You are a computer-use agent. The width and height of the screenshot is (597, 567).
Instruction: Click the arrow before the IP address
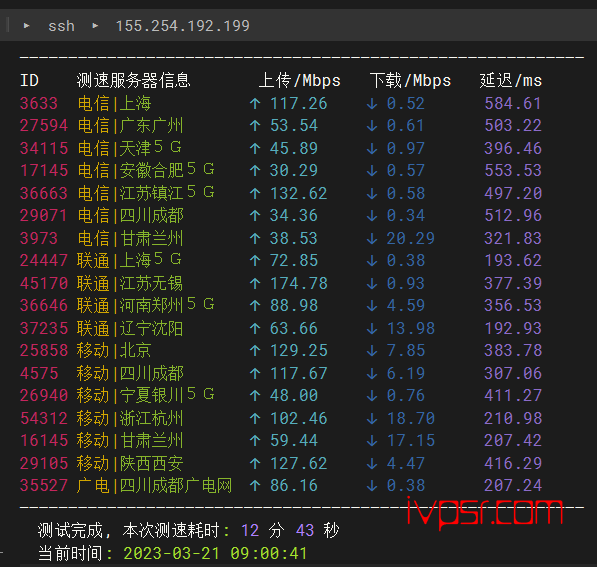(x=95, y=26)
